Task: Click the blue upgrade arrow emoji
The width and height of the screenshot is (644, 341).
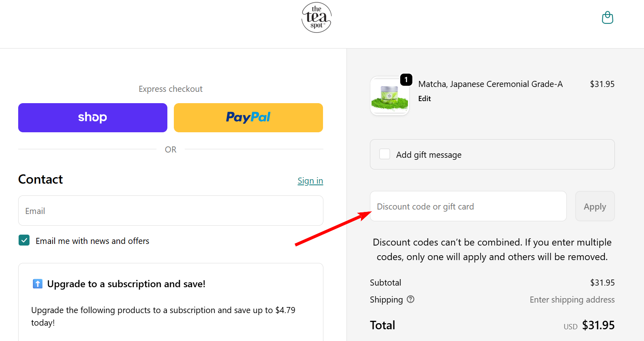Action: 37,284
